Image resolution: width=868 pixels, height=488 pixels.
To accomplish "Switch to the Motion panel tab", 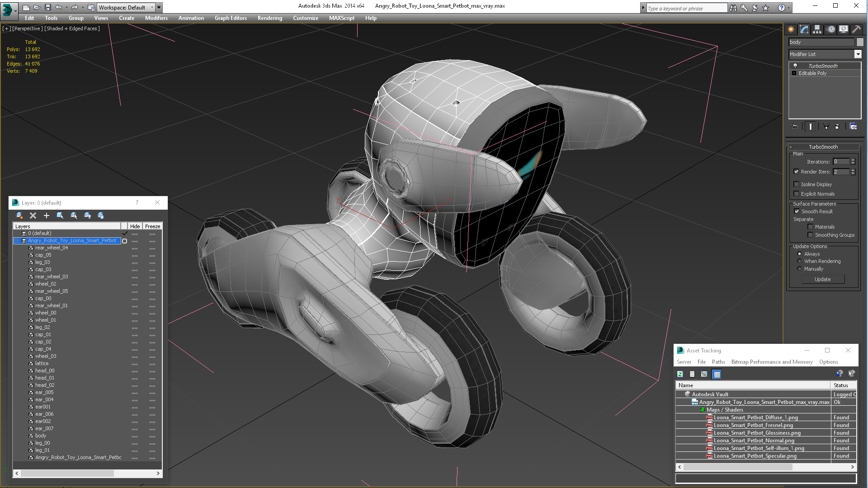I will (830, 29).
